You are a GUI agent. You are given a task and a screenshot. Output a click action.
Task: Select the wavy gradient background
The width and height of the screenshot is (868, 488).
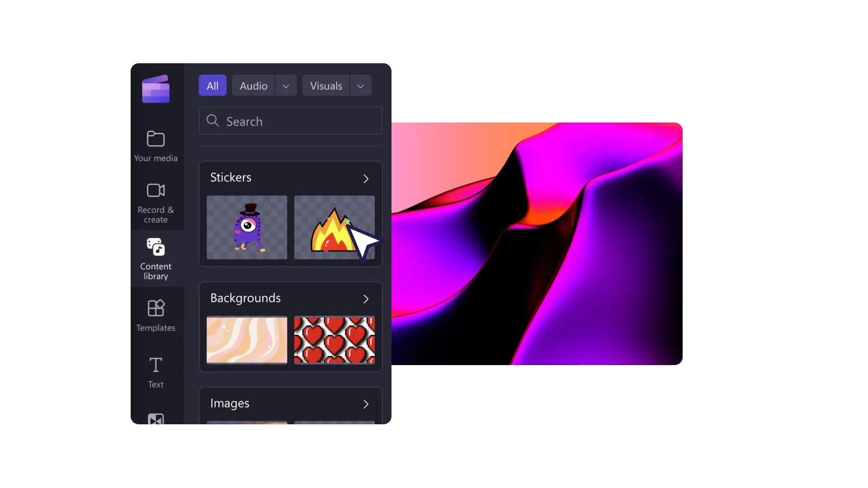246,340
